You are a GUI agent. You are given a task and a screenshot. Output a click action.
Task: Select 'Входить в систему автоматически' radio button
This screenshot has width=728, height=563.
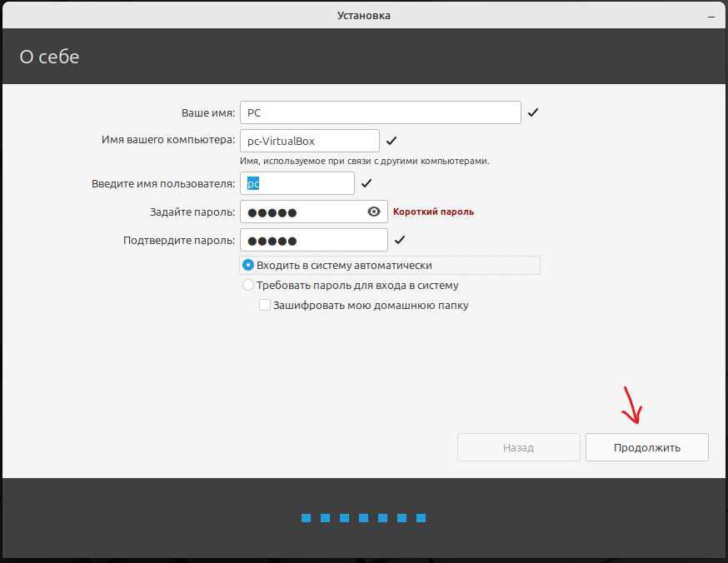point(248,265)
